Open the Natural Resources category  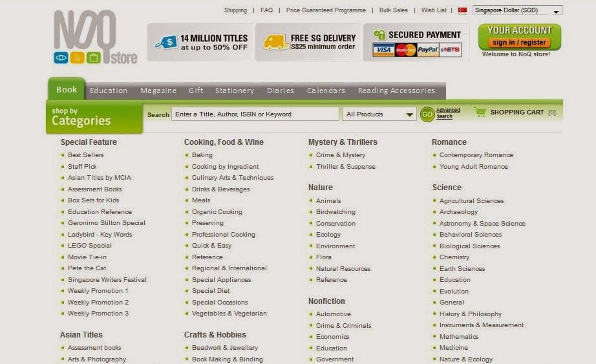343,268
